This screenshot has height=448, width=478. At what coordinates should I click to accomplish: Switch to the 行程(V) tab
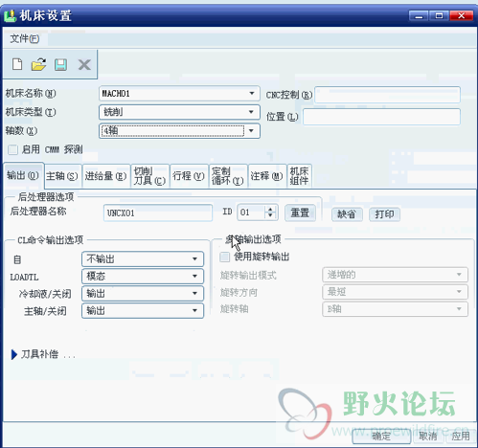tap(189, 176)
